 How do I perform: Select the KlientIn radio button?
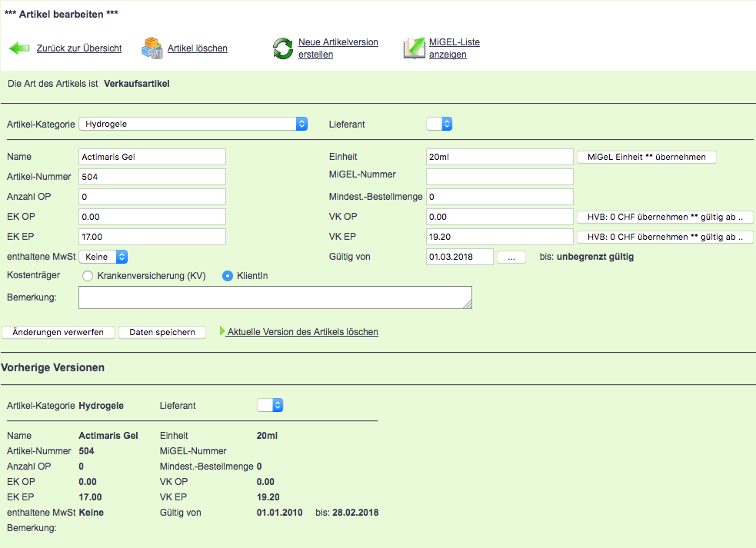[x=228, y=276]
